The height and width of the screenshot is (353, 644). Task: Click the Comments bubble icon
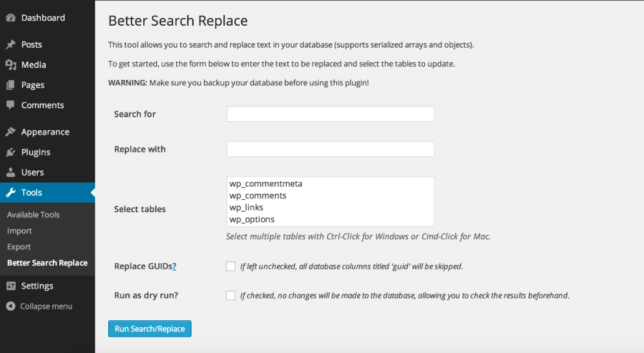click(x=11, y=105)
